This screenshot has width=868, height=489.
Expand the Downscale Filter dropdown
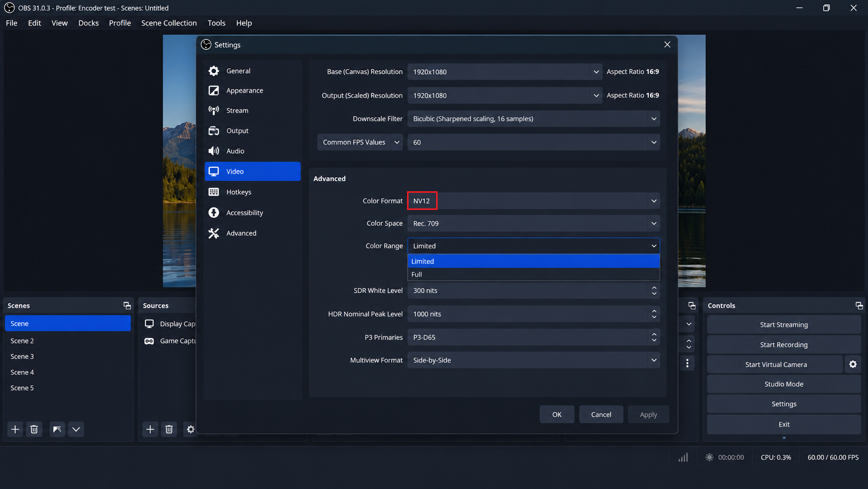[x=534, y=119]
